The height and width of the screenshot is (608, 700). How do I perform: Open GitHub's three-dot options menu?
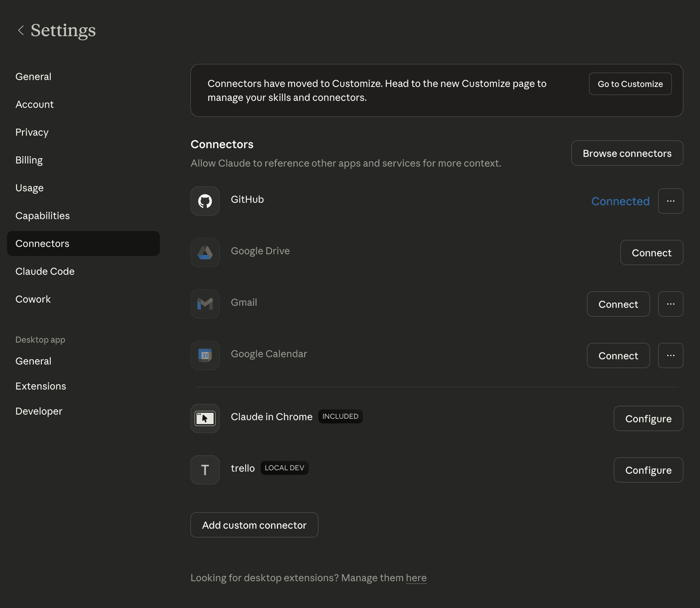[x=670, y=201]
